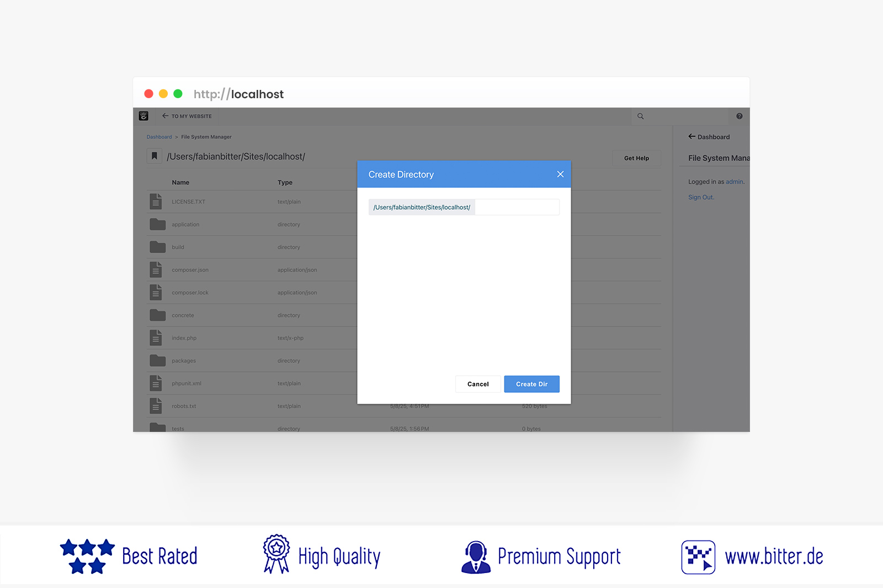This screenshot has width=883, height=588.
Task: Click the green browser window dot
Action: pos(178,94)
